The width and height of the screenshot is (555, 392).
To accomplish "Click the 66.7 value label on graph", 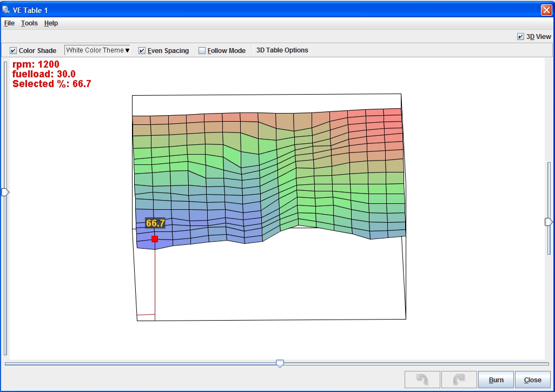I will [155, 223].
